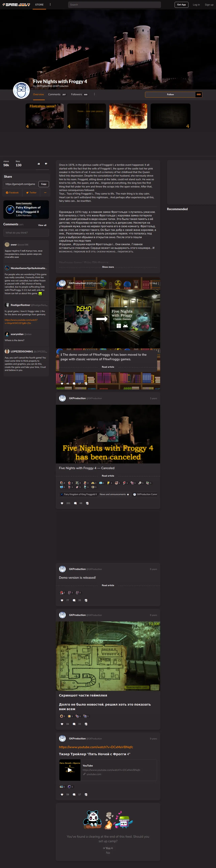Switch to the Comments 287 tab
The height and width of the screenshot is (868, 216).
57,94
